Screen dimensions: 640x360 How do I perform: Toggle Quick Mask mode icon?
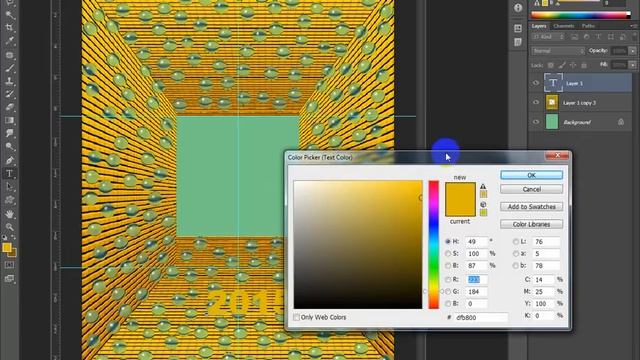pos(9,265)
